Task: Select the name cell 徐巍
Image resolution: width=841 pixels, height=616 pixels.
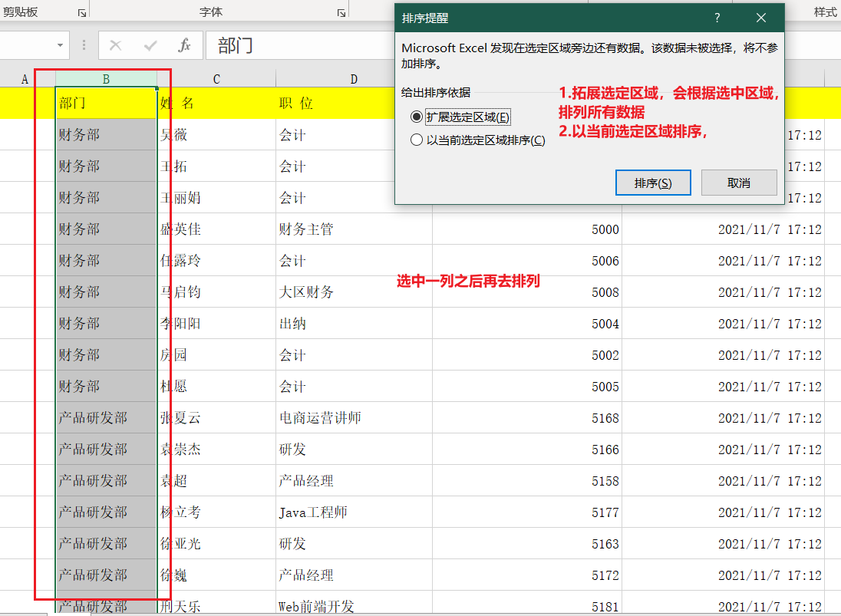Action: tap(216, 575)
